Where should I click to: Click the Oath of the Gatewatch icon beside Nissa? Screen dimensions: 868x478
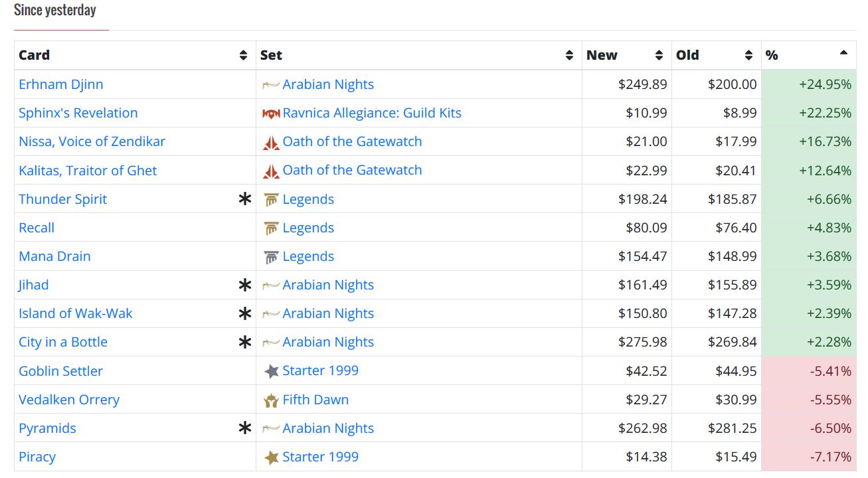point(271,142)
